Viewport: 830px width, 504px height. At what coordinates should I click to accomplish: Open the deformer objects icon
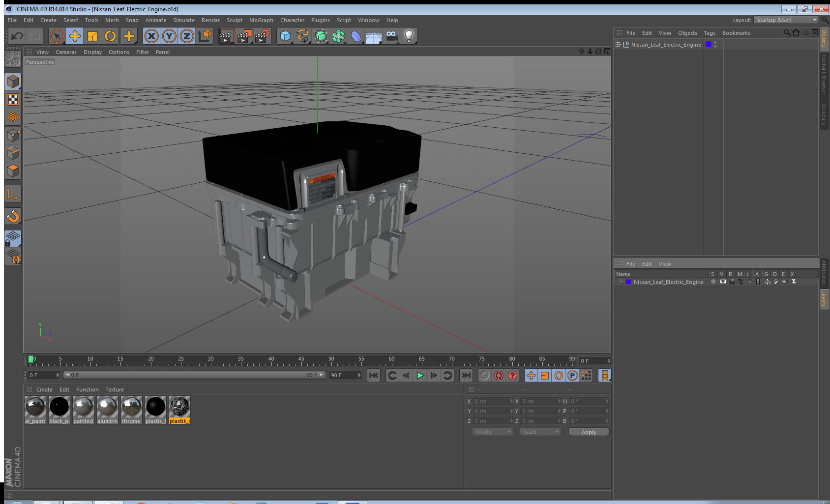coord(356,36)
